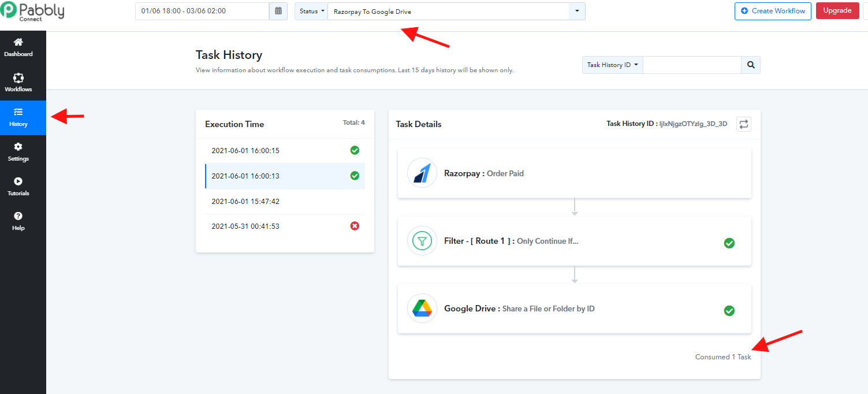Click red failed icon for 2021-05-31 execution
The height and width of the screenshot is (394, 868).
pos(355,226)
